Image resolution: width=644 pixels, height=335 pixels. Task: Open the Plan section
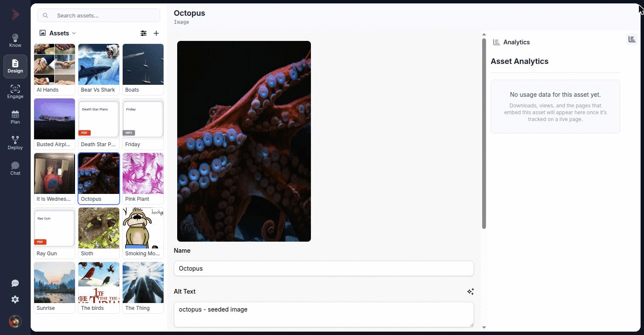(x=15, y=117)
